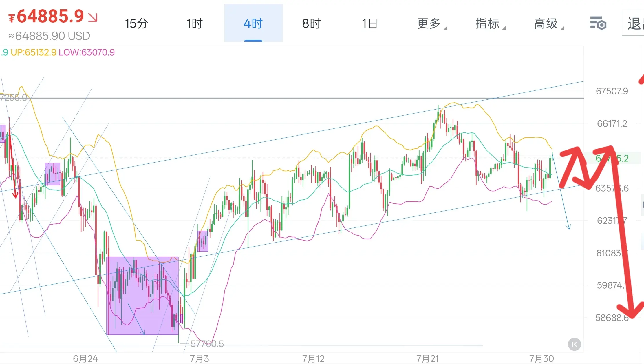Viewport: 644px width, 364px height.
Task: Switch chart to 8时 interval
Action: click(x=312, y=23)
